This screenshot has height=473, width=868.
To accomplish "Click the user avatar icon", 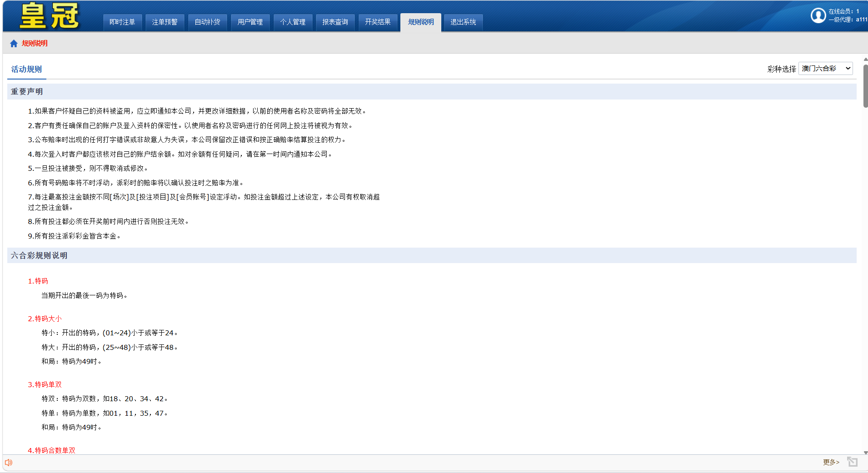I will click(x=818, y=15).
